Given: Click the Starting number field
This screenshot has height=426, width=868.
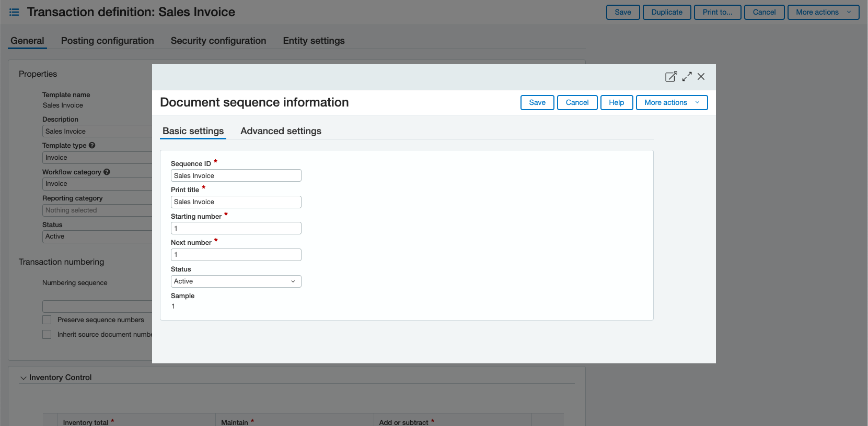Looking at the screenshot, I should tap(236, 228).
